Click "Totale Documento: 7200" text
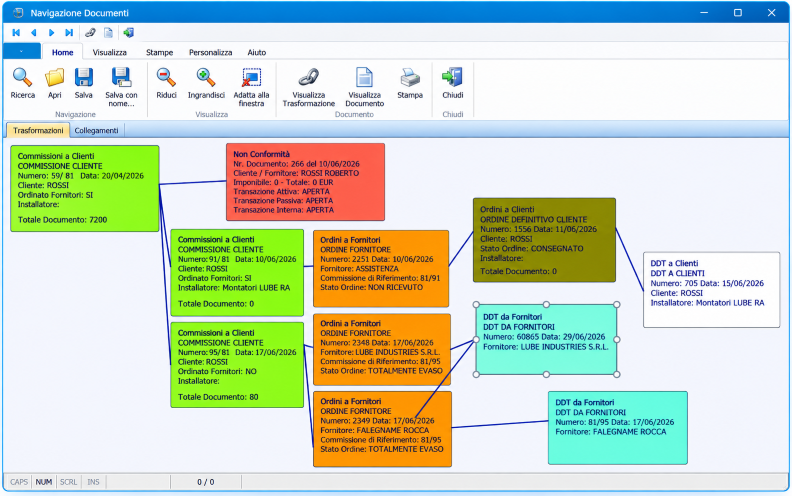Screen dimensions: 792x496 tap(62, 220)
